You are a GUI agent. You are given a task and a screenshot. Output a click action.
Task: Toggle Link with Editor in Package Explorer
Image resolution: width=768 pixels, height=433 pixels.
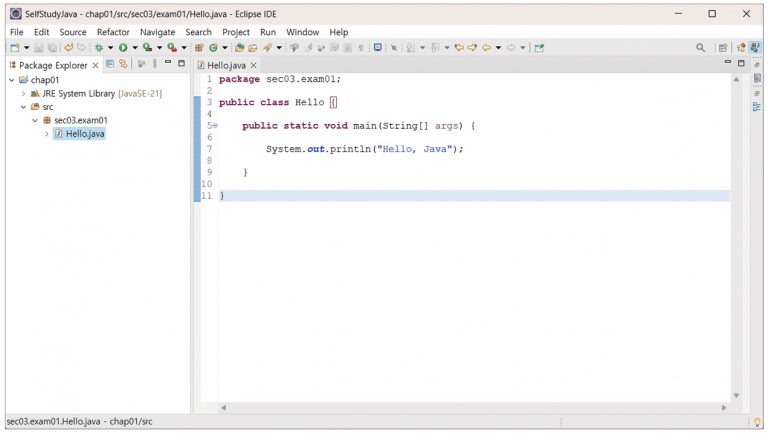pos(123,64)
